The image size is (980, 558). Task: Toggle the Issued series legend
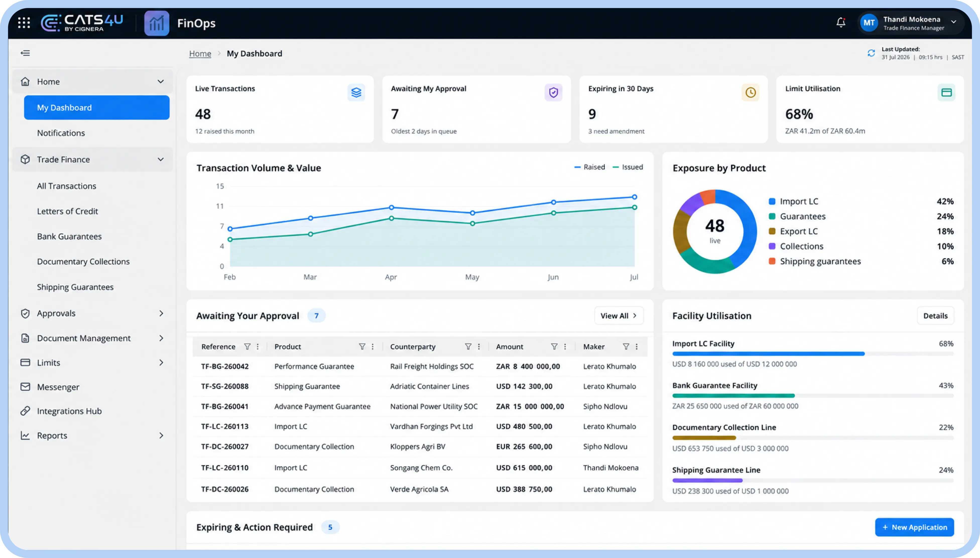point(628,167)
